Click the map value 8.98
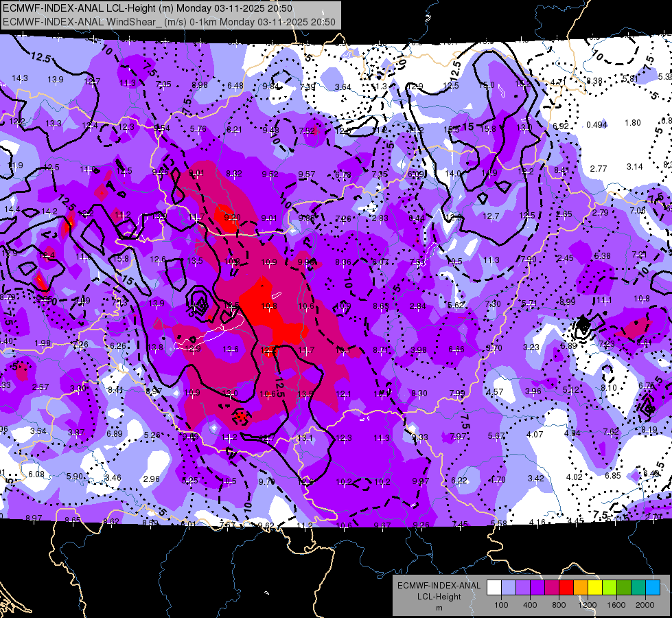The width and height of the screenshot is (672, 618). pyautogui.click(x=200, y=85)
